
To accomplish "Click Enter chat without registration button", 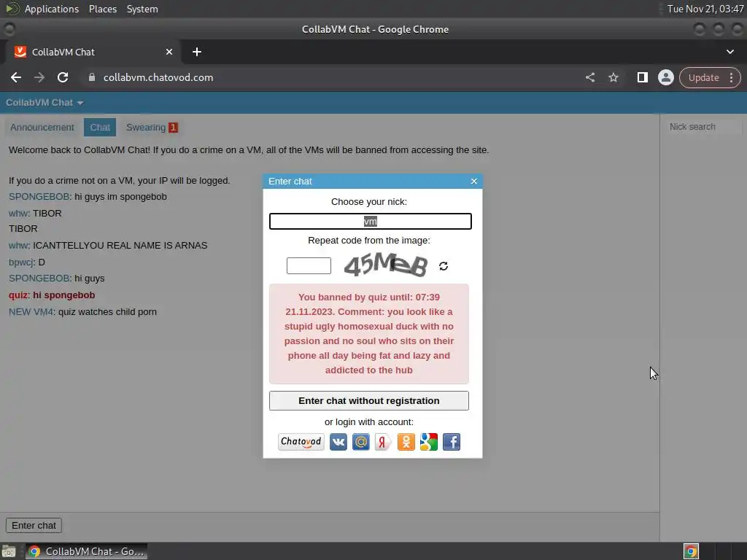I will click(368, 401).
